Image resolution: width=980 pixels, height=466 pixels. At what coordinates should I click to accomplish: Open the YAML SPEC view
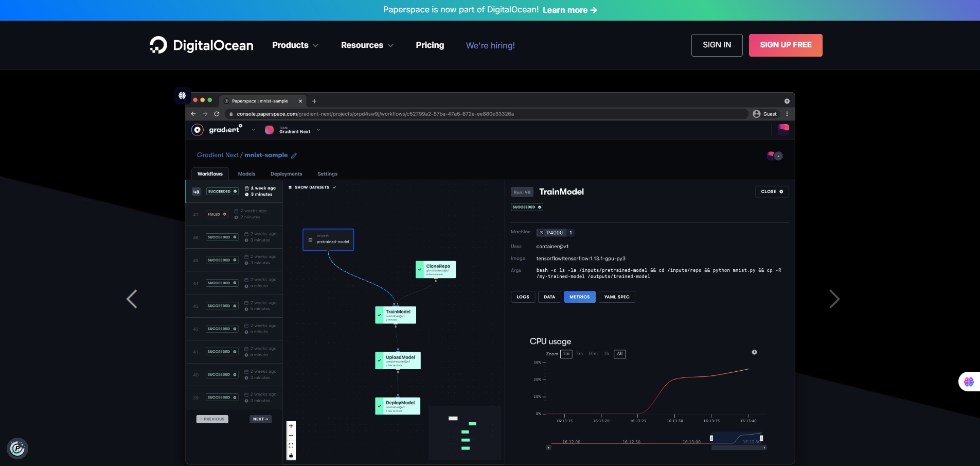click(617, 297)
